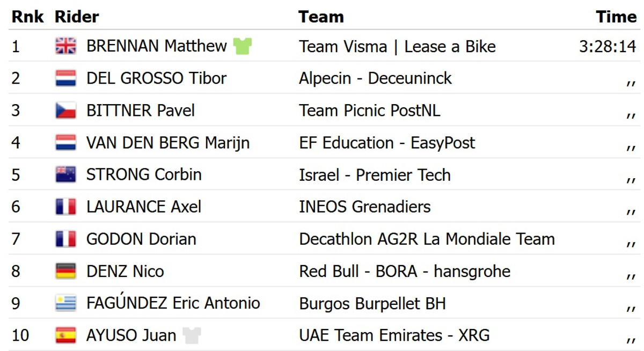Image resolution: width=644 pixels, height=351 pixels.
Task: Click the Spanish flag beside Ayuso
Action: point(66,336)
